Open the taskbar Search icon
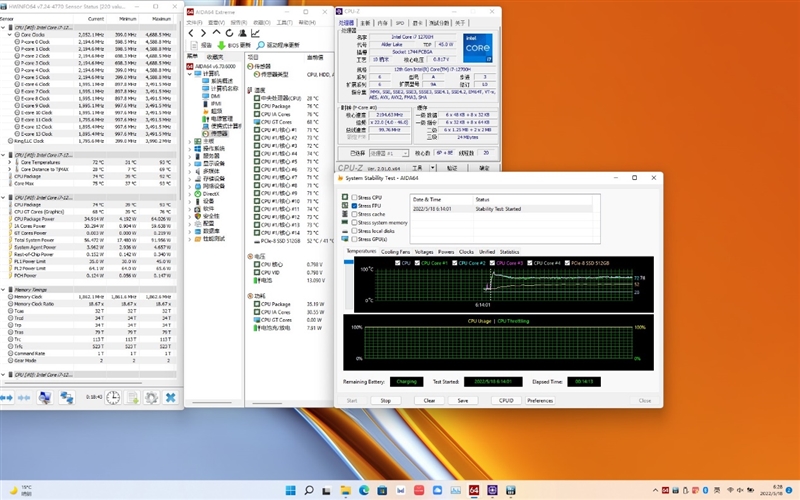Image resolution: width=800 pixels, height=500 pixels. pos(309,490)
